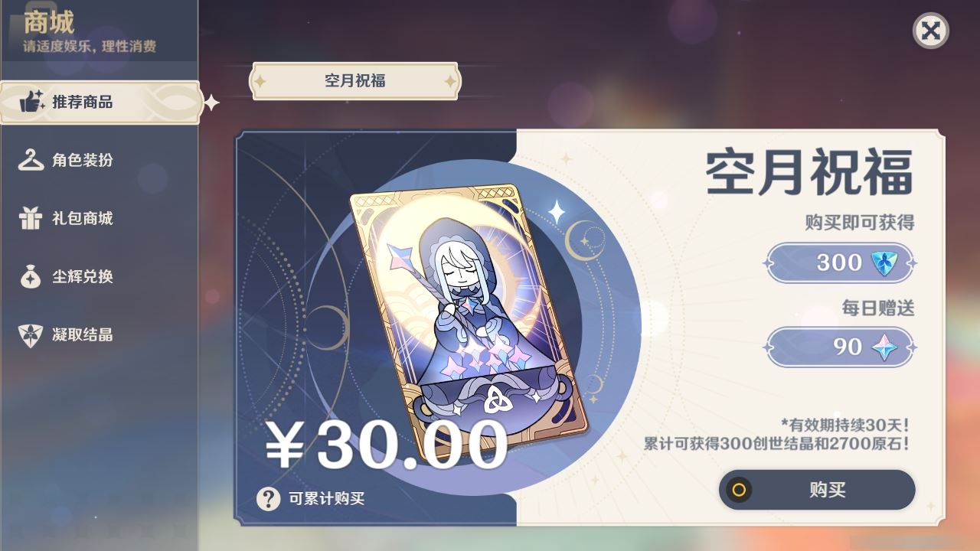Click the Welkin Moon blessing card image
The image size is (980, 551).
[469, 320]
